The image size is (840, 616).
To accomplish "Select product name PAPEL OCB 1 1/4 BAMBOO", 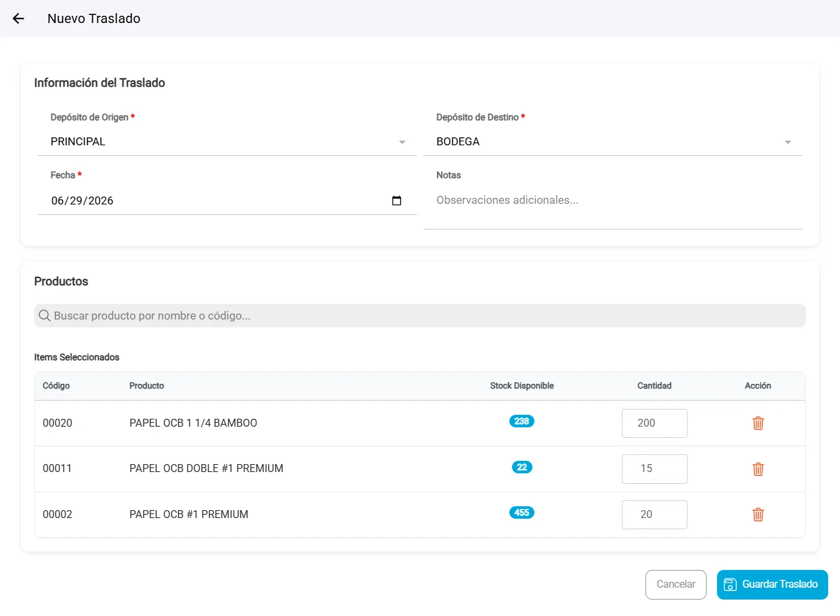I will (x=193, y=423).
